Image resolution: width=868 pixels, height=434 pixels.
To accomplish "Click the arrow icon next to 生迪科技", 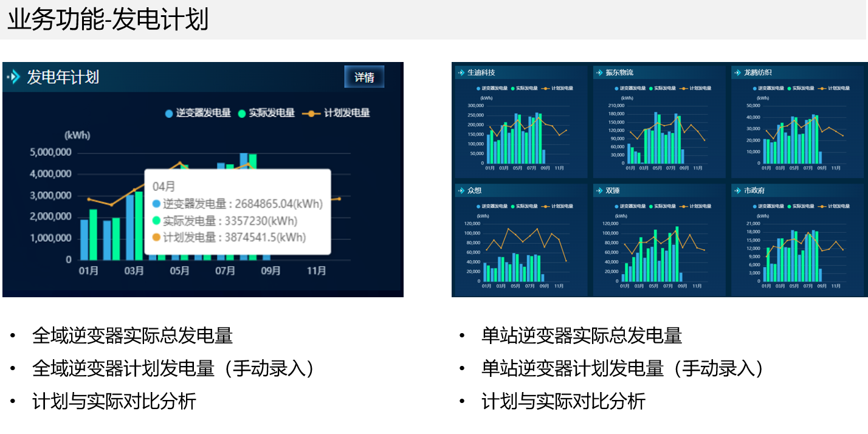I will point(461,72).
